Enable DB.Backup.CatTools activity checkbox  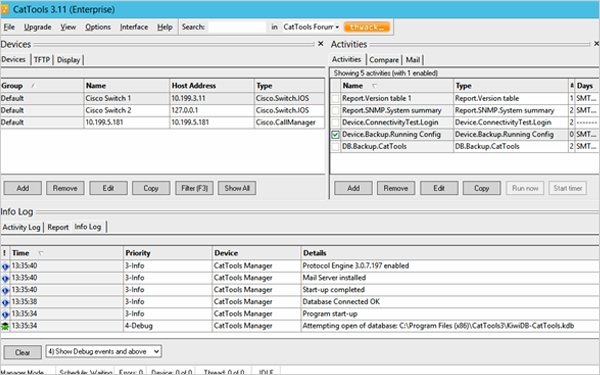[x=336, y=147]
